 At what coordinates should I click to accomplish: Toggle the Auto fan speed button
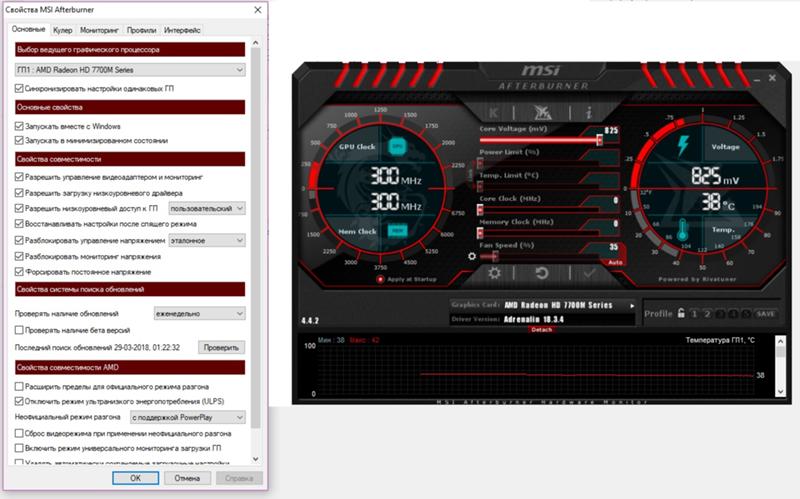(x=616, y=262)
